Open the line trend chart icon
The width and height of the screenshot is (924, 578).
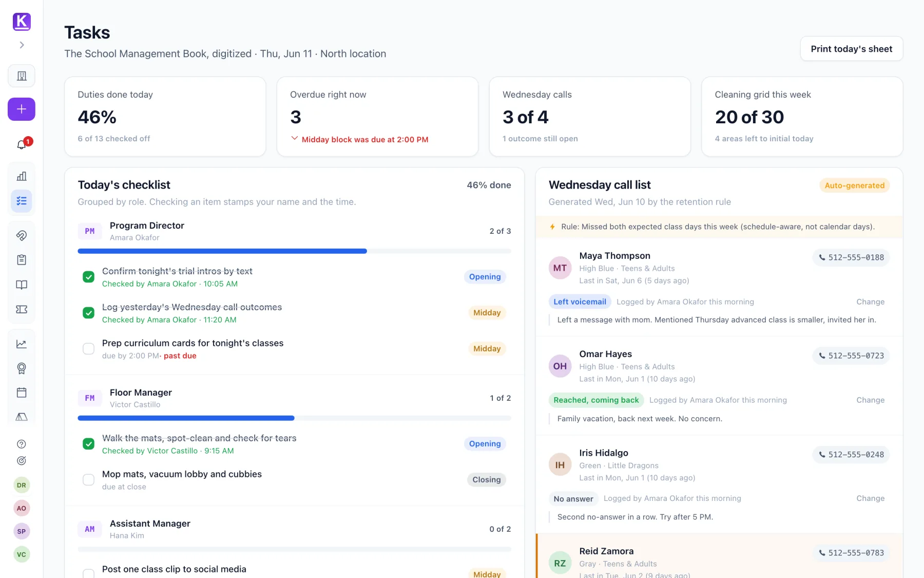(x=22, y=344)
